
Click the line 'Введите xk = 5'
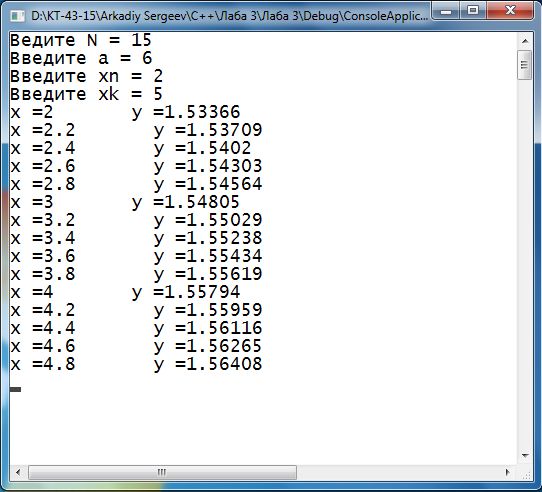[x=86, y=94]
